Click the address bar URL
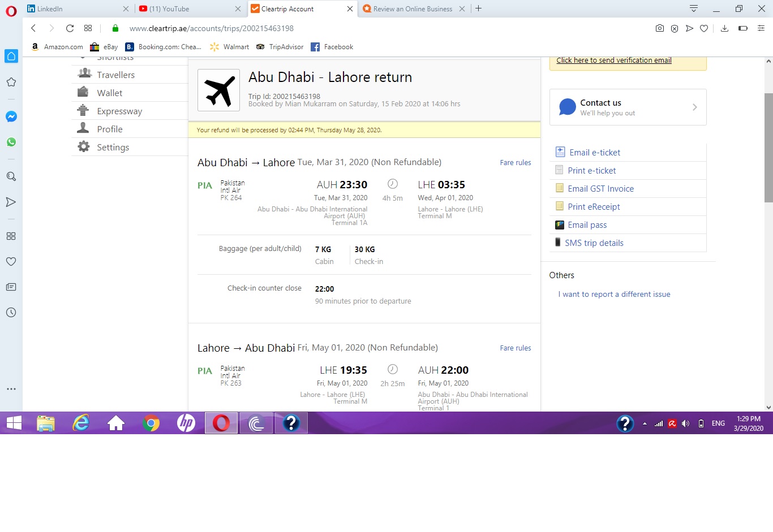The width and height of the screenshot is (773, 532). (x=212, y=28)
